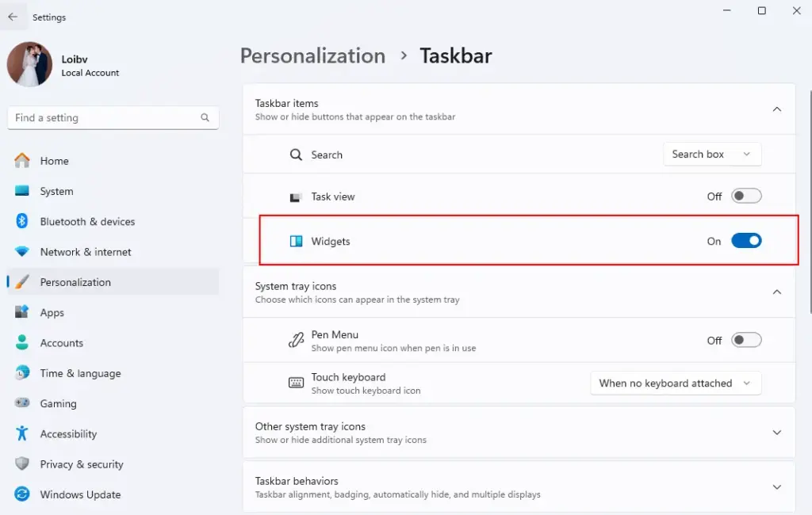Click the Privacy shield icon

pyautogui.click(x=21, y=463)
